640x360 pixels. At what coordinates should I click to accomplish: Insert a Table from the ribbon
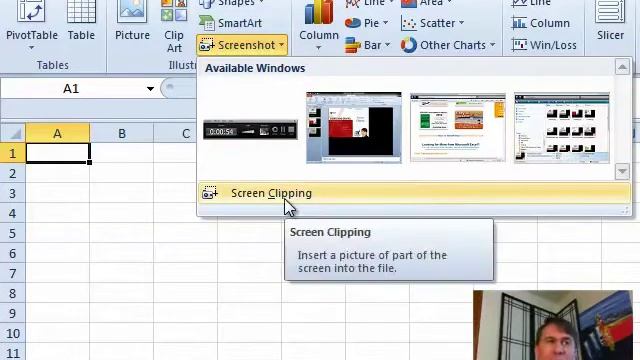point(81,20)
